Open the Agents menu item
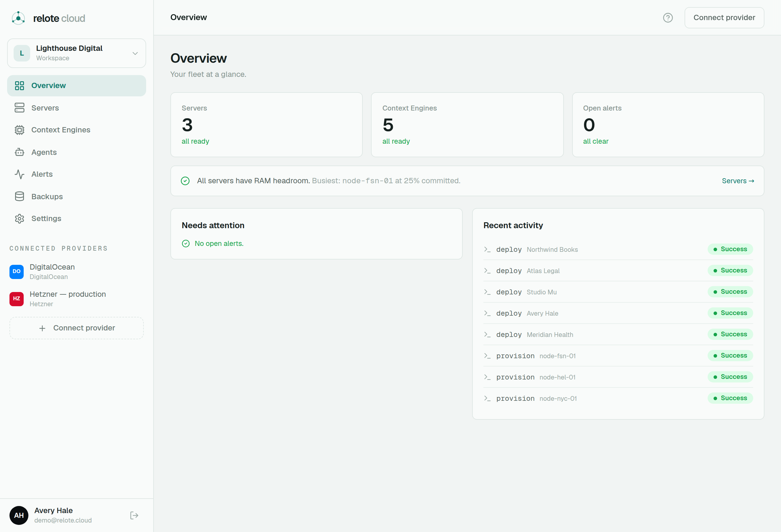The width and height of the screenshot is (781, 532). pos(77,152)
